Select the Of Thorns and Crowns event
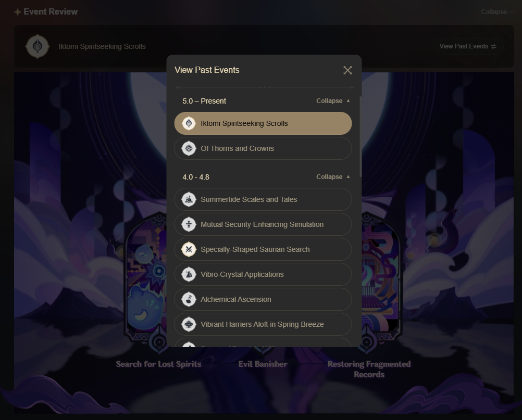Image resolution: width=522 pixels, height=420 pixels. coord(263,148)
